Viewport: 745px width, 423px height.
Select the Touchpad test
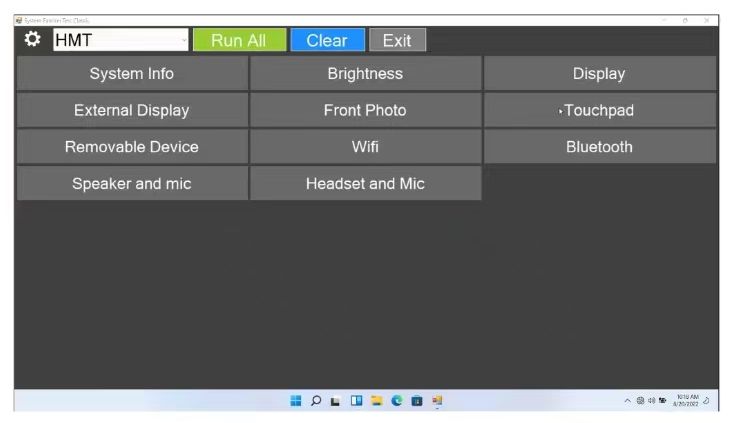click(599, 111)
